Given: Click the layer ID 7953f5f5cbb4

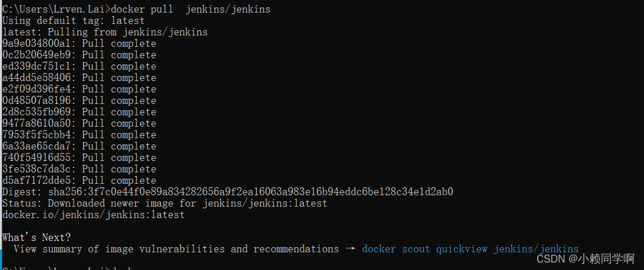Looking at the screenshot, I should [39, 135].
